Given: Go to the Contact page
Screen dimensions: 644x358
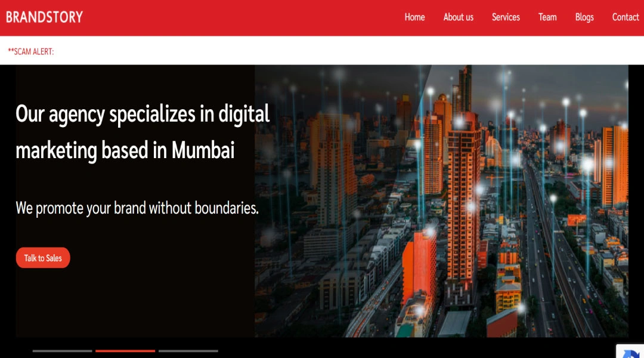Looking at the screenshot, I should point(625,17).
